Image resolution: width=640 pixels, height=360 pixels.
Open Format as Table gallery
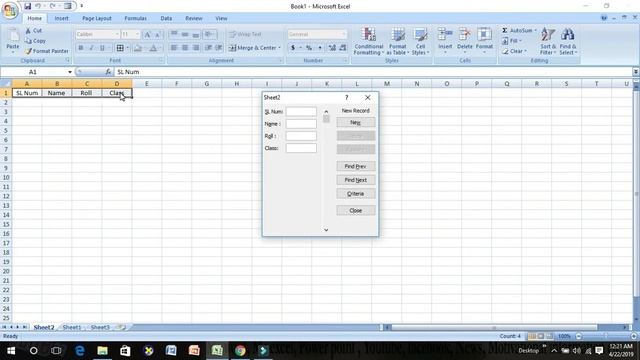(x=397, y=41)
